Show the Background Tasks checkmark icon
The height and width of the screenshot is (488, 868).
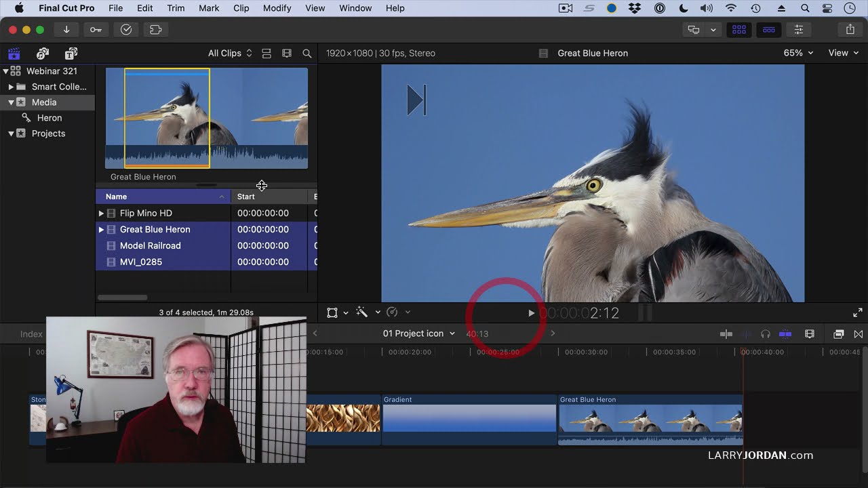126,30
